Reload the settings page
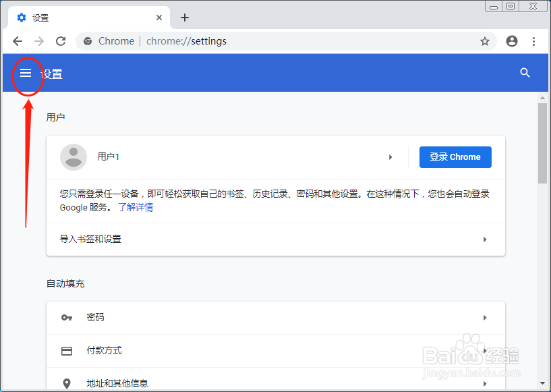The height and width of the screenshot is (392, 551). 61,40
